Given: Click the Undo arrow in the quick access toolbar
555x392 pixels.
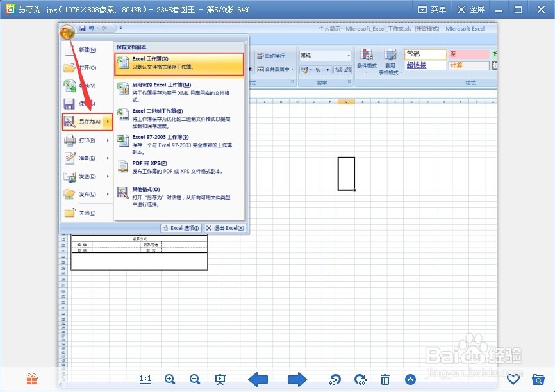Looking at the screenshot, I should point(91,28).
